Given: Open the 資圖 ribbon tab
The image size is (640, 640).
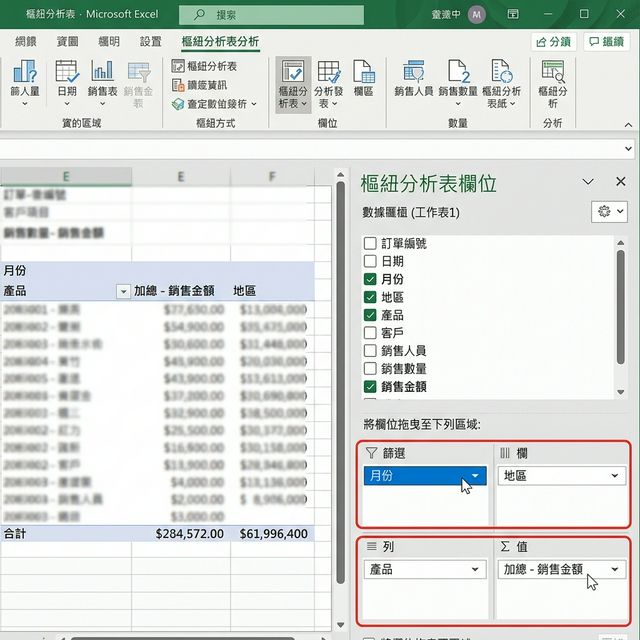Looking at the screenshot, I should (x=67, y=41).
